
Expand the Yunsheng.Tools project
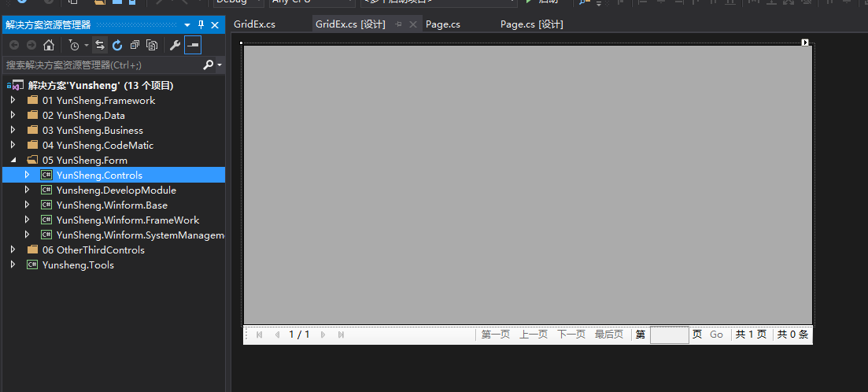tap(13, 264)
